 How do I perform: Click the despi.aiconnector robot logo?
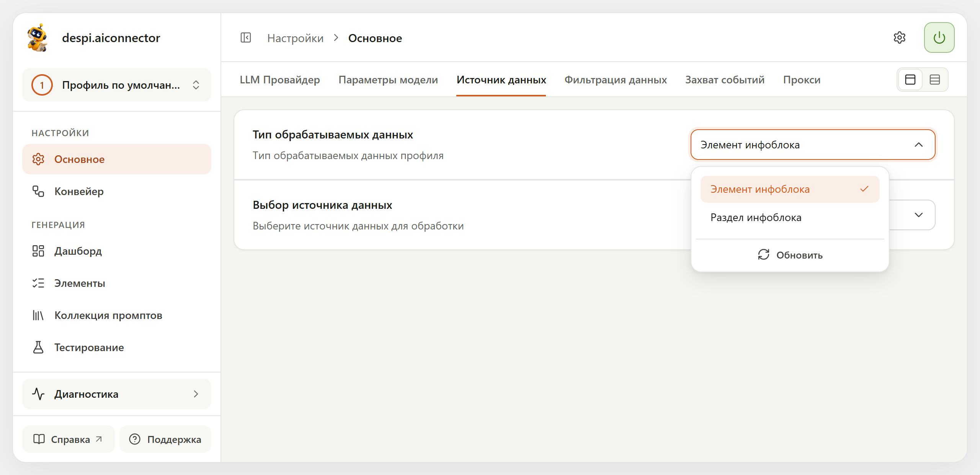click(x=37, y=37)
